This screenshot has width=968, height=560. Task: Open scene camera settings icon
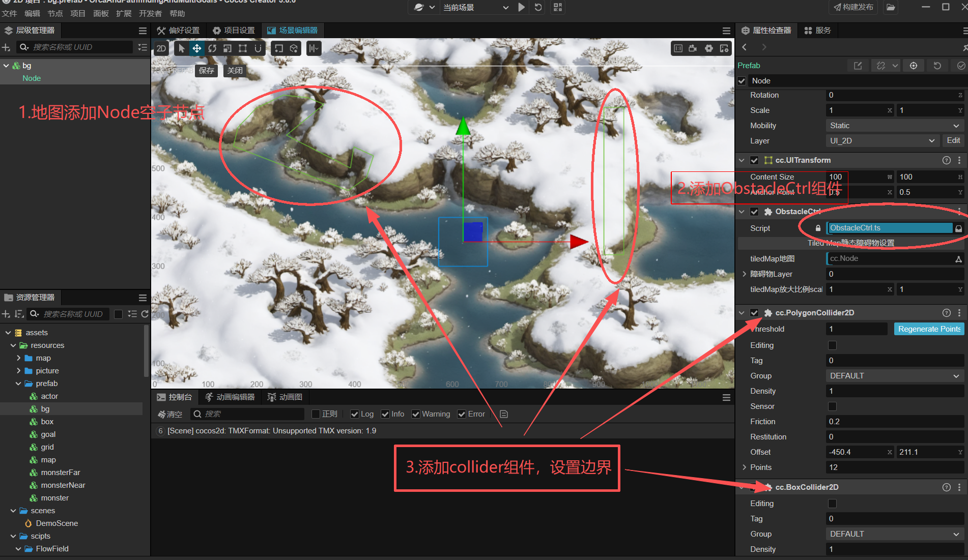(693, 48)
